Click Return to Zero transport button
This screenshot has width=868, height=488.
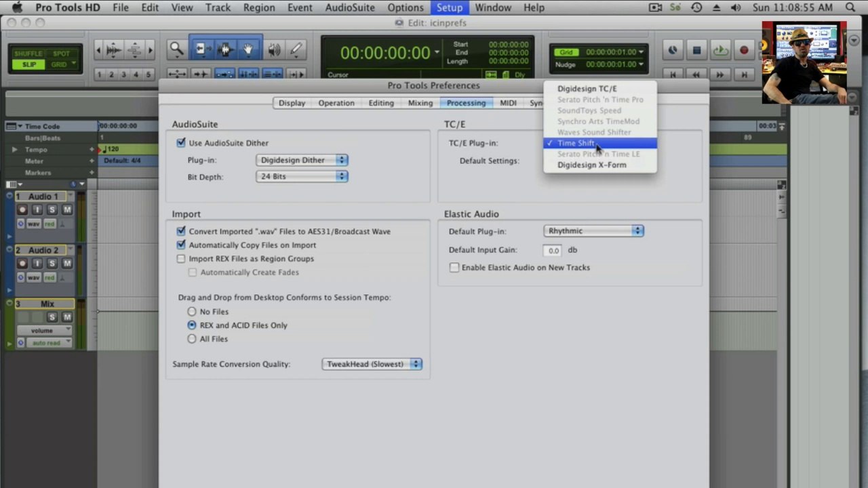tap(672, 75)
